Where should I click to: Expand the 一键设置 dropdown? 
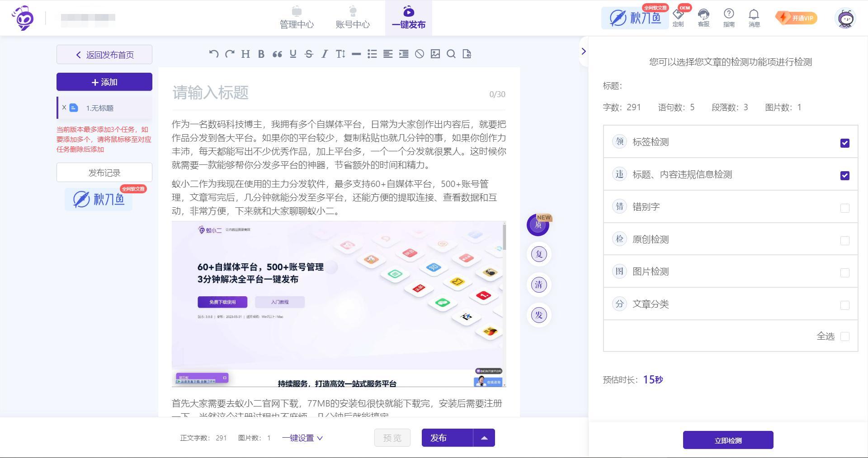coord(302,438)
